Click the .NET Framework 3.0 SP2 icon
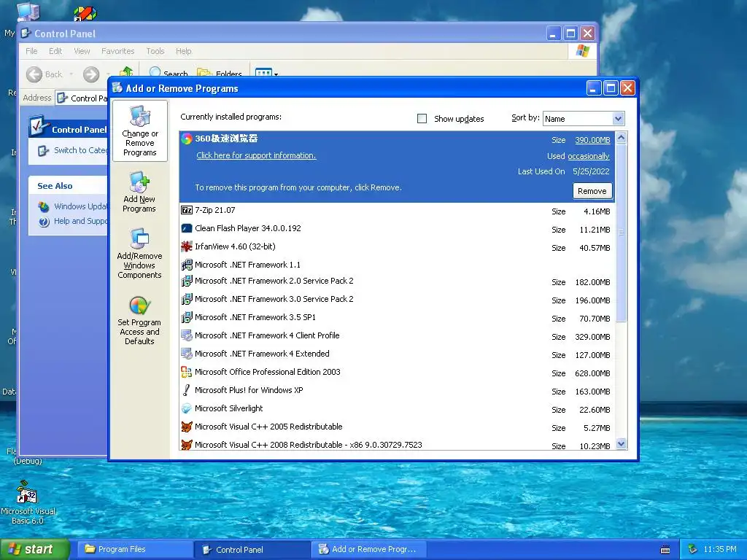 (x=187, y=299)
